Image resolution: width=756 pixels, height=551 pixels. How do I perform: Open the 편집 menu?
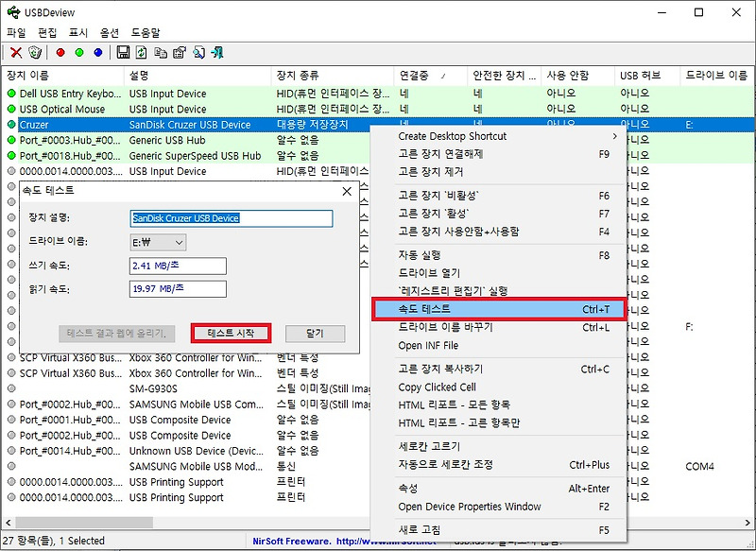[x=47, y=33]
